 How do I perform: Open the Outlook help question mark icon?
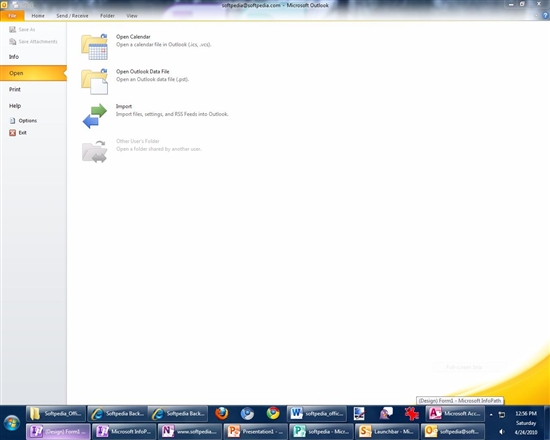coord(545,15)
